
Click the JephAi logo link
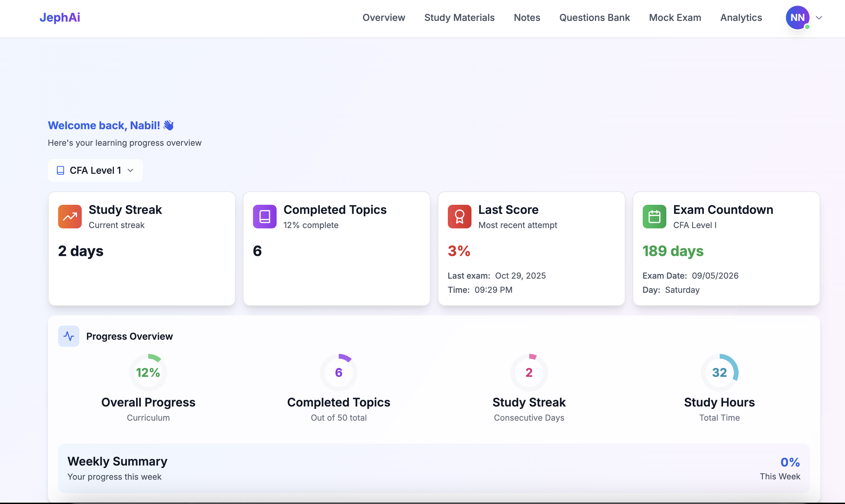[60, 18]
